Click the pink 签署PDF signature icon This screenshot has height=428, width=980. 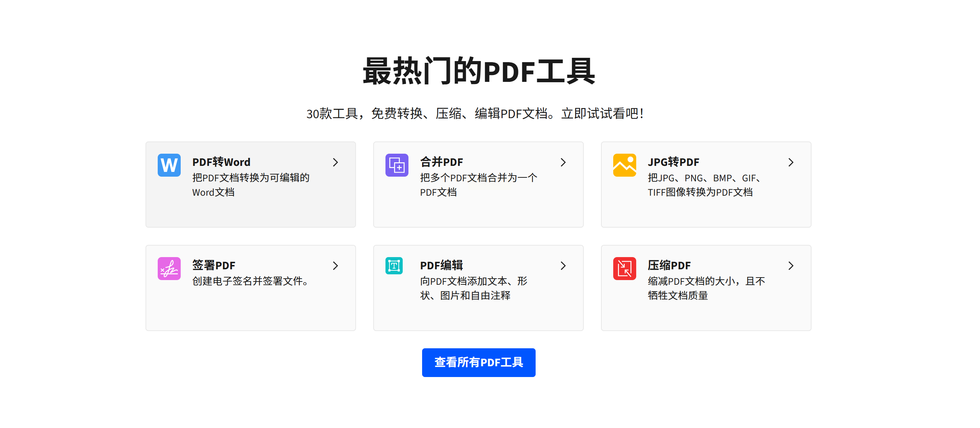pos(169,268)
